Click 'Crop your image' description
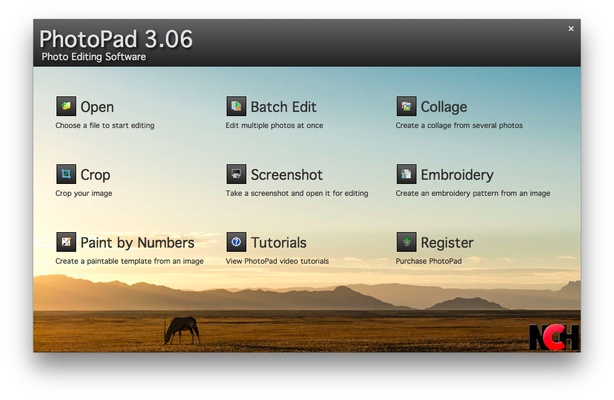Image resolution: width=614 pixels, height=400 pixels. (x=84, y=193)
